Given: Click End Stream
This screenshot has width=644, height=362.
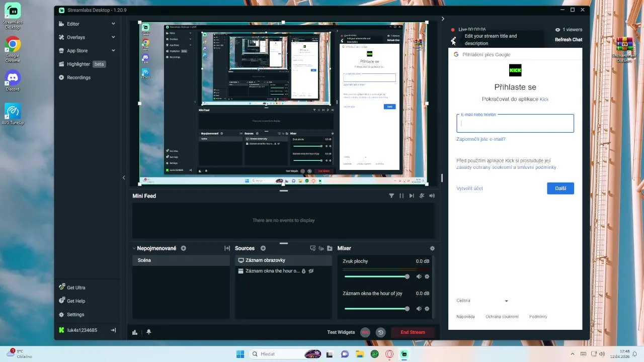Looking at the screenshot, I should (413, 332).
